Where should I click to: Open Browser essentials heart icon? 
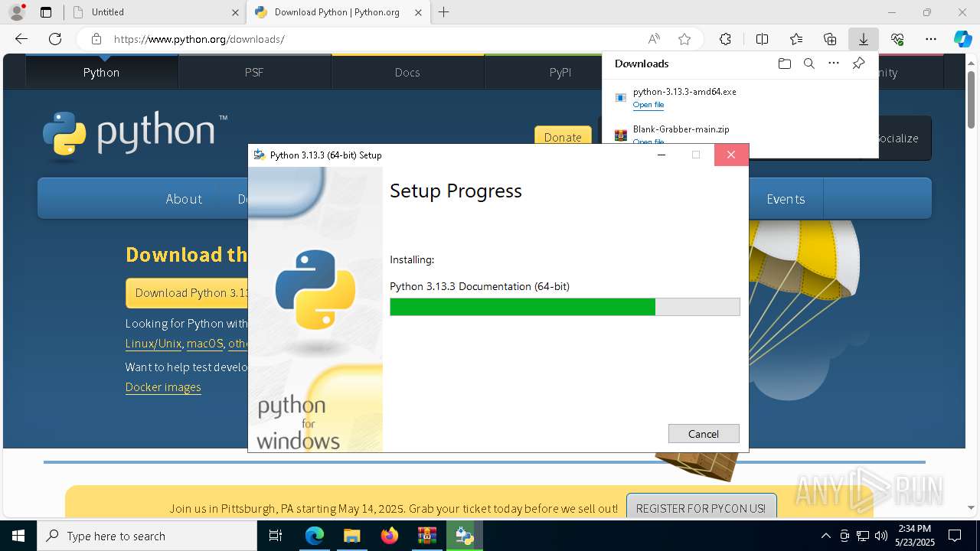[x=897, y=39]
